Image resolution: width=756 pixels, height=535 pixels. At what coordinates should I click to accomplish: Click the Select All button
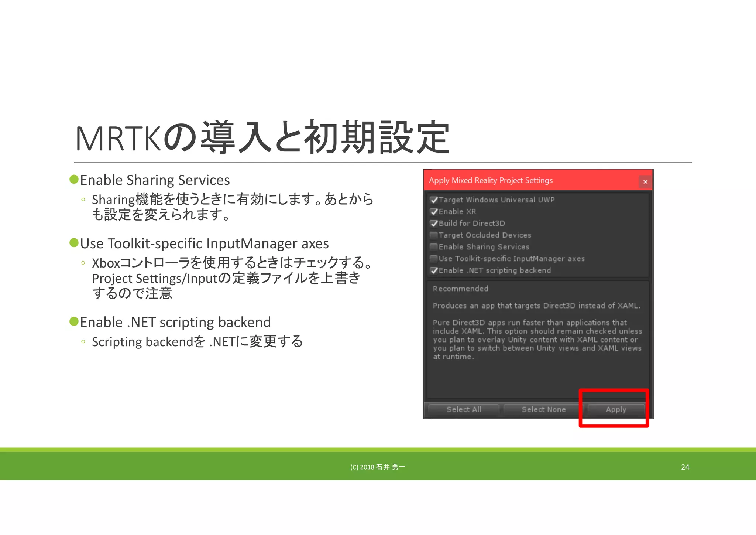(x=464, y=409)
